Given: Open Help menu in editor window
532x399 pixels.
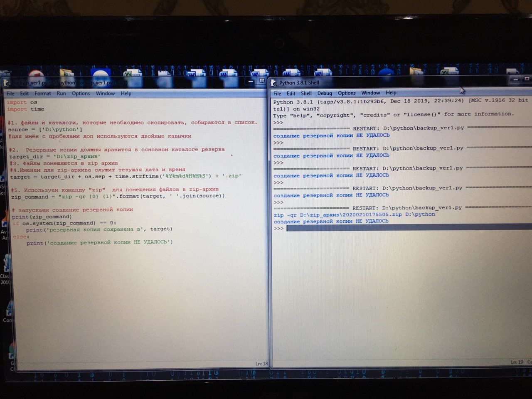Looking at the screenshot, I should pyautogui.click(x=126, y=94).
